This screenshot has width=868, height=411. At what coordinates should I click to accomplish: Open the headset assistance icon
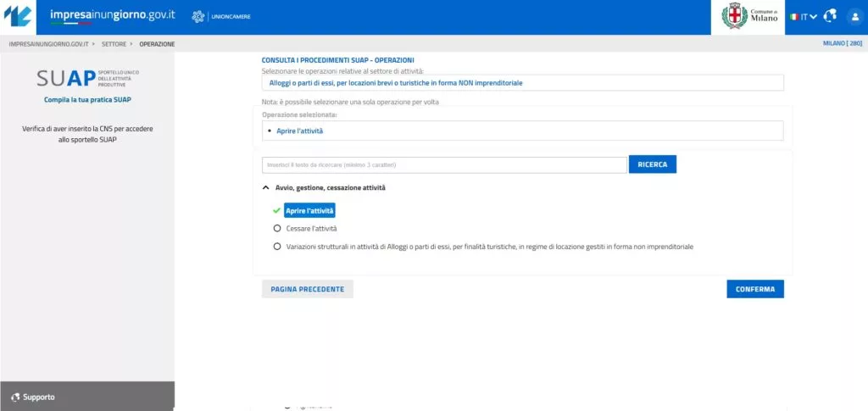(829, 17)
